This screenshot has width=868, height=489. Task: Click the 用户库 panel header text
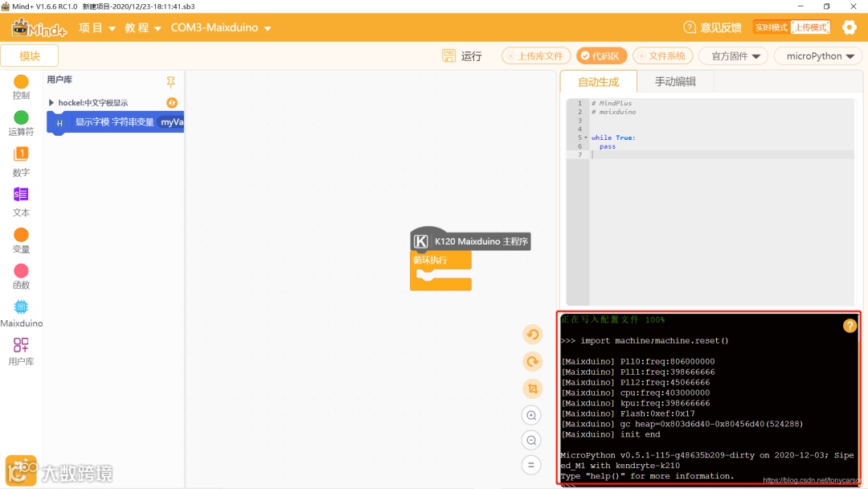tap(59, 80)
